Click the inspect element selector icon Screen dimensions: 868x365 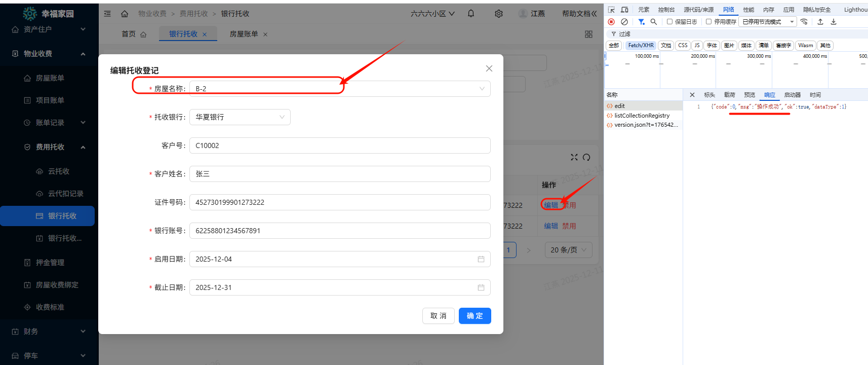click(611, 10)
